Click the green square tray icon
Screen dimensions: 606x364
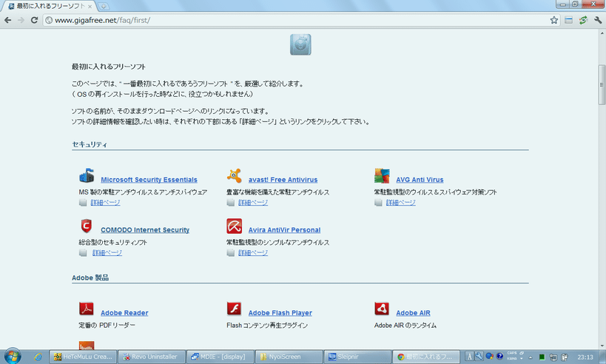[x=542, y=357]
